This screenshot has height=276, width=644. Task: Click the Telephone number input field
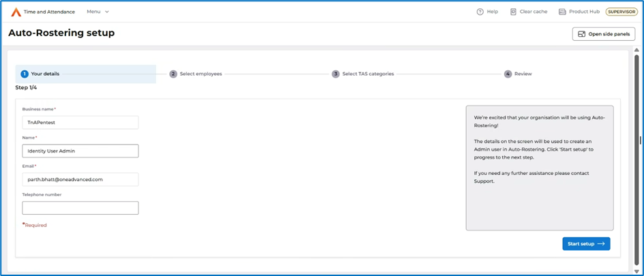(x=80, y=208)
